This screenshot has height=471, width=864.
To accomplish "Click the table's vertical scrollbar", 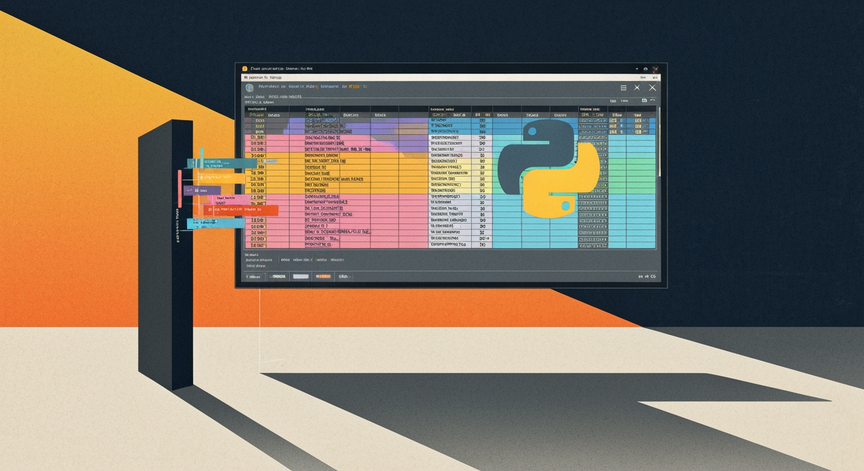I will pyautogui.click(x=658, y=142).
